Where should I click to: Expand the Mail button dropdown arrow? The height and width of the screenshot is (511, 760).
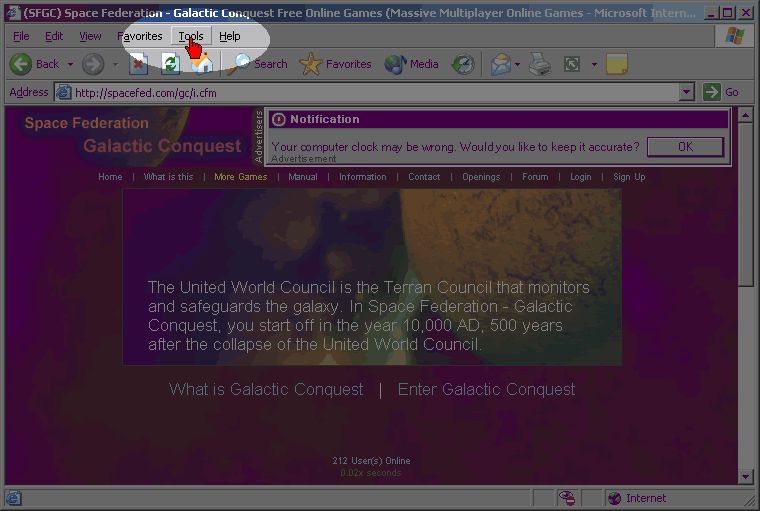pos(518,64)
